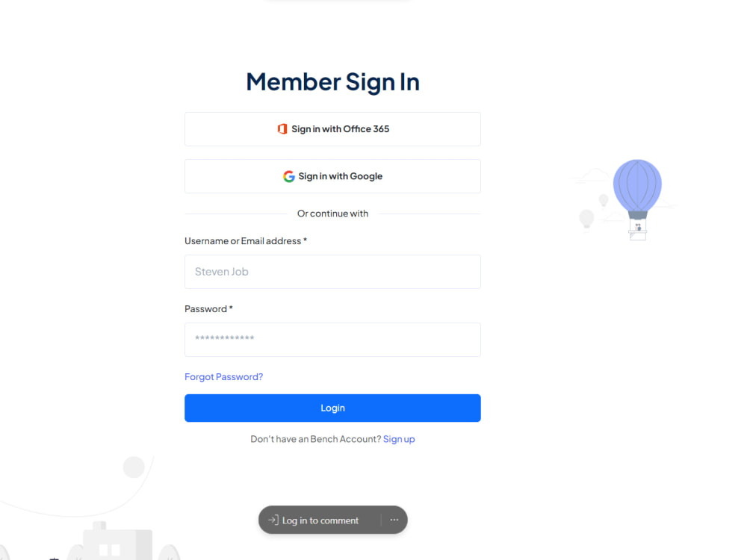747x560 pixels.
Task: Click the Google G logo icon
Action: pyautogui.click(x=288, y=177)
